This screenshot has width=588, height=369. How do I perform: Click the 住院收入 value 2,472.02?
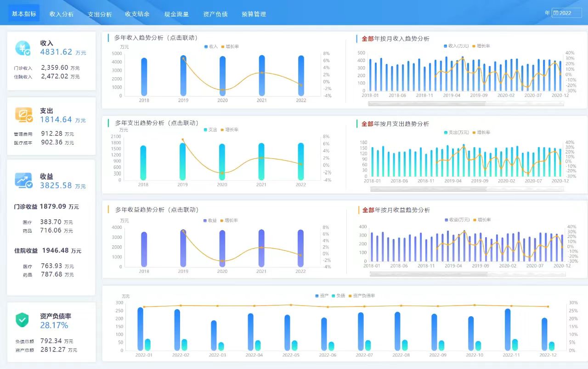pyautogui.click(x=55, y=76)
